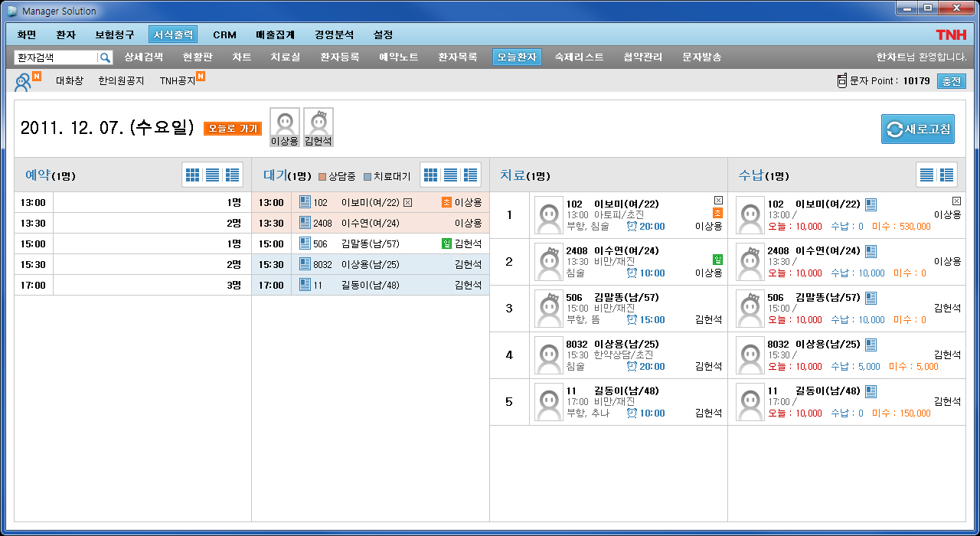Click X box on 이보미 in 대기 list
The width and height of the screenshot is (980, 536).
(407, 202)
